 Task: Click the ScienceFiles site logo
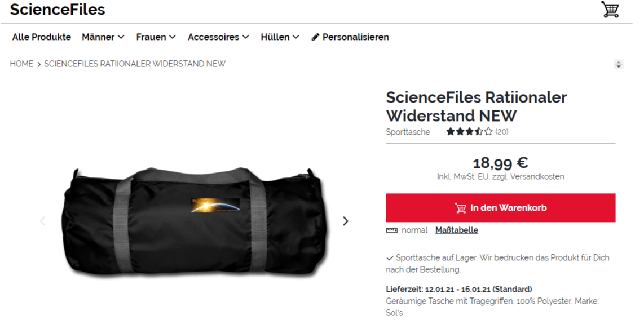(58, 10)
